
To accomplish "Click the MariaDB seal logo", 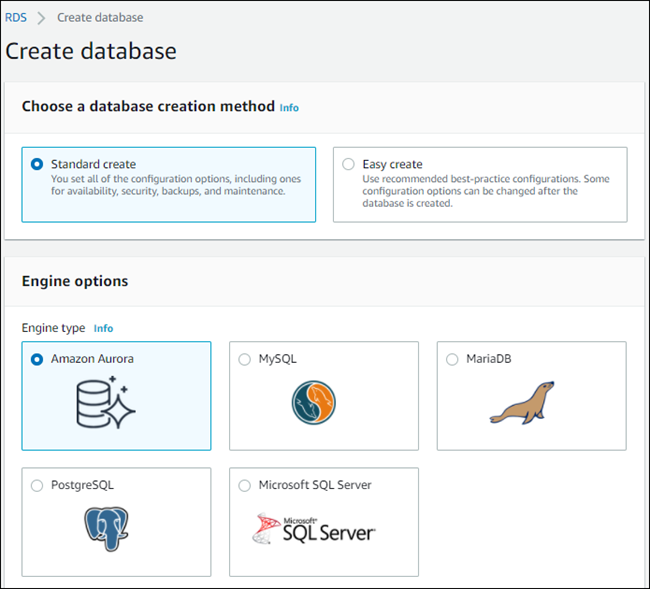I will coord(521,404).
